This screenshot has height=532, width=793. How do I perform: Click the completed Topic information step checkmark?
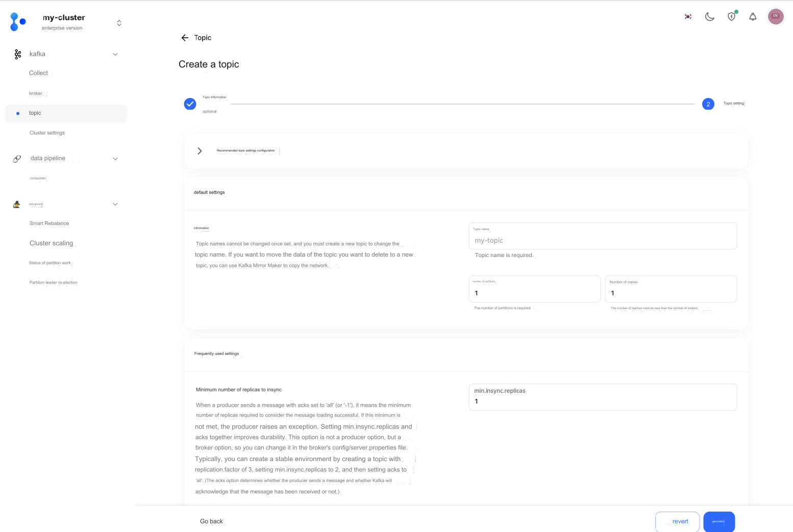[x=190, y=104]
